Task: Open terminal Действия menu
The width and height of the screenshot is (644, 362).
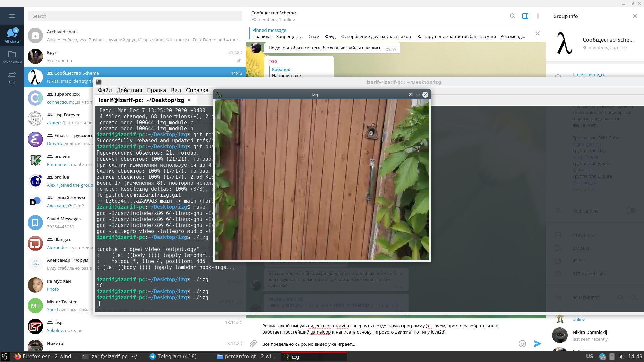Action: [129, 90]
